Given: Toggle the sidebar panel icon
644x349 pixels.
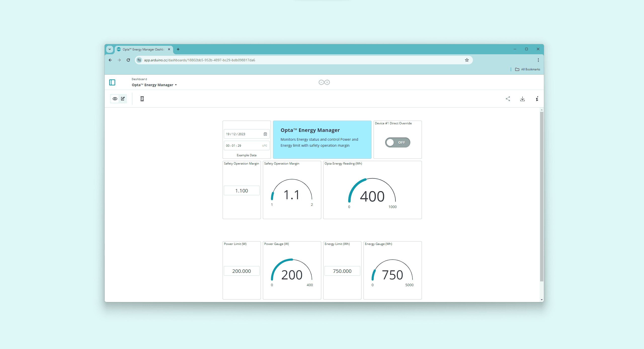Looking at the screenshot, I should click(x=112, y=82).
